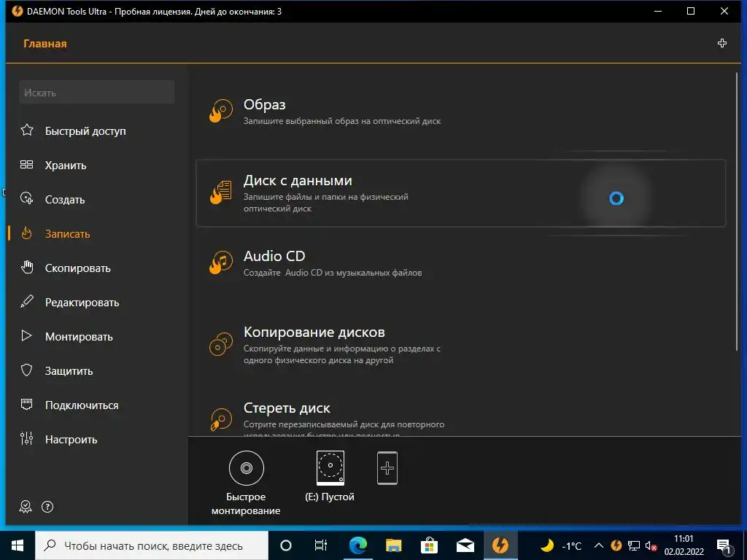Click the (E:) Пустой label

(330, 497)
